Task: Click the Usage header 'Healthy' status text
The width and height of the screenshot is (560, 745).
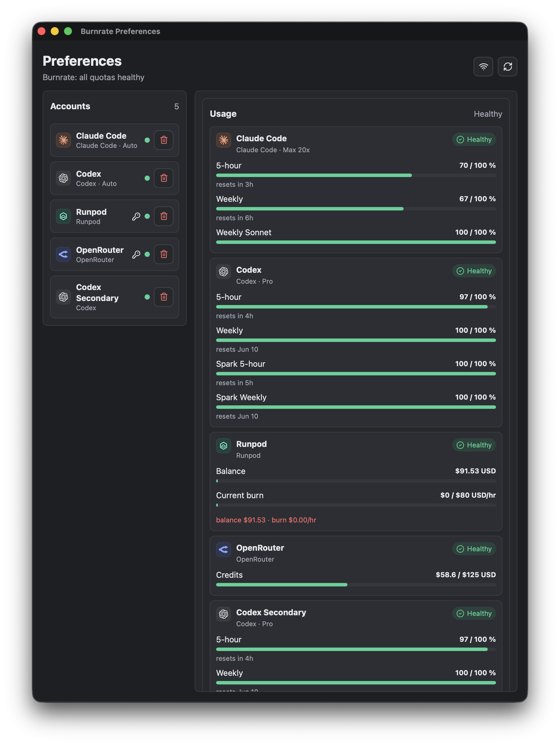Action: [x=488, y=114]
